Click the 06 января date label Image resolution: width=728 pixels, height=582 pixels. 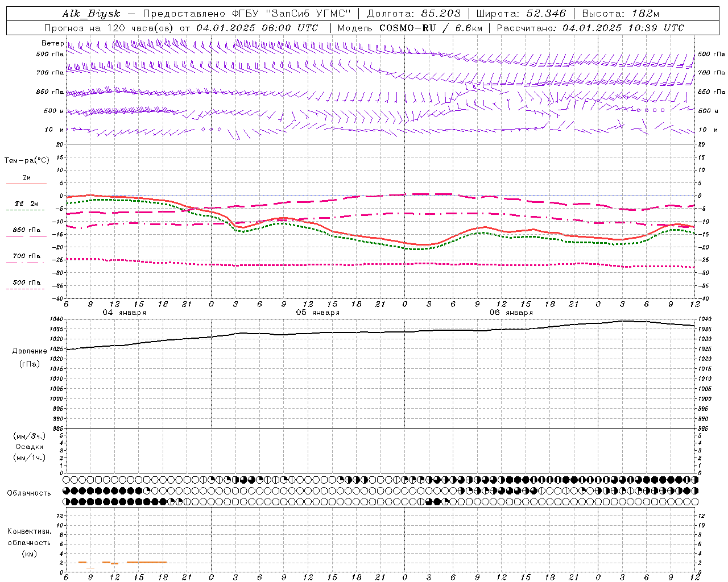[x=511, y=313]
